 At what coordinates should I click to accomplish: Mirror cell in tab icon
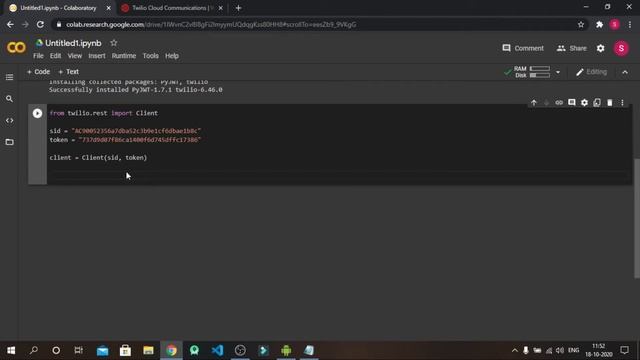click(597, 103)
